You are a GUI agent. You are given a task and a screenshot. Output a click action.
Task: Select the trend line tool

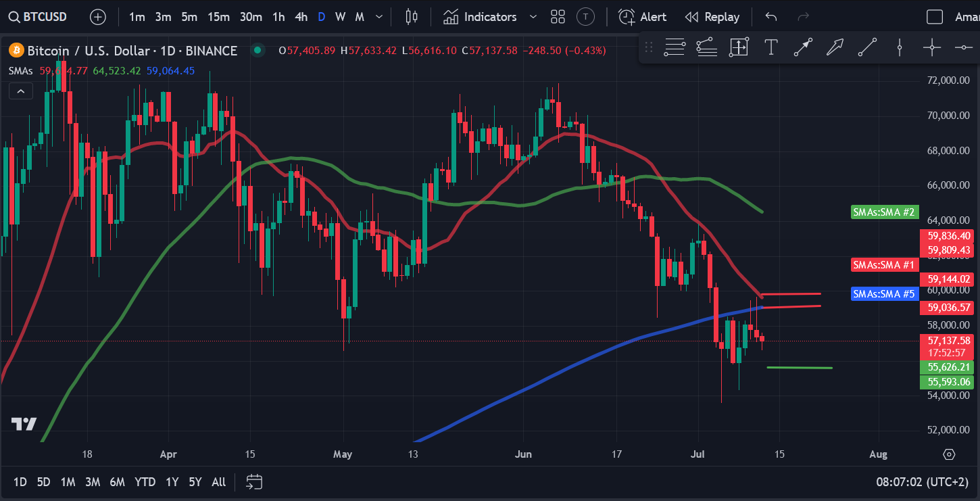point(867,47)
